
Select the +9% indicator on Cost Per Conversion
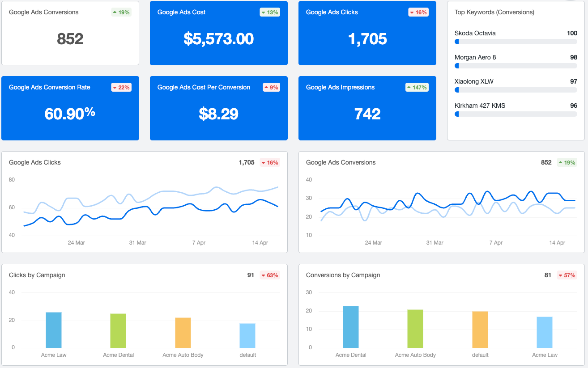click(271, 87)
